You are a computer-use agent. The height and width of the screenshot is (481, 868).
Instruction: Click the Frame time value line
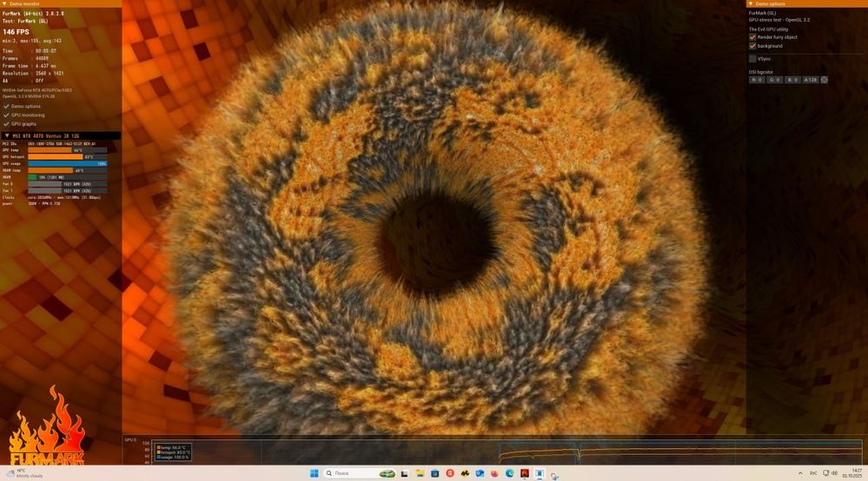(29, 66)
